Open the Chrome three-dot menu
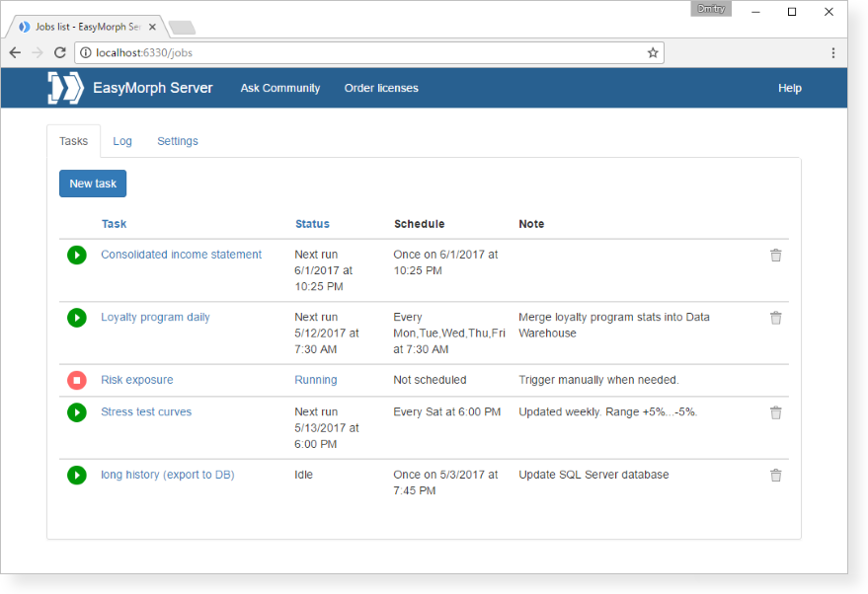868x594 pixels. tap(832, 52)
